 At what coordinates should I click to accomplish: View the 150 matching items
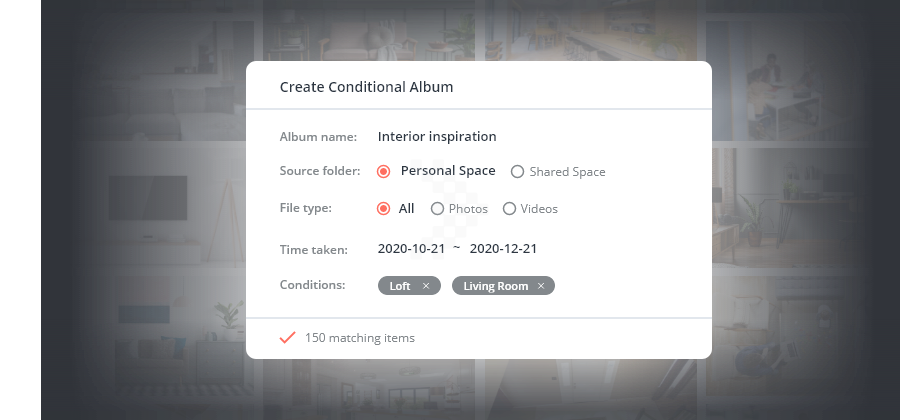(360, 338)
